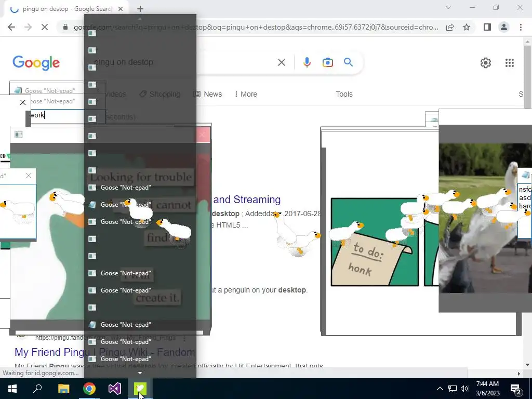Open the notification center with 2 alerts
Screen dimensions: 532x399
[516, 389]
